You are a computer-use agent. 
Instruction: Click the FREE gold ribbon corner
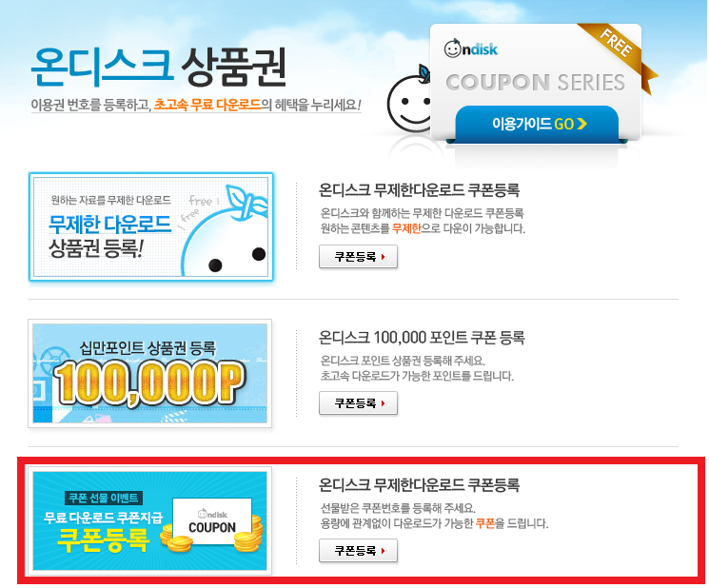pos(619,50)
